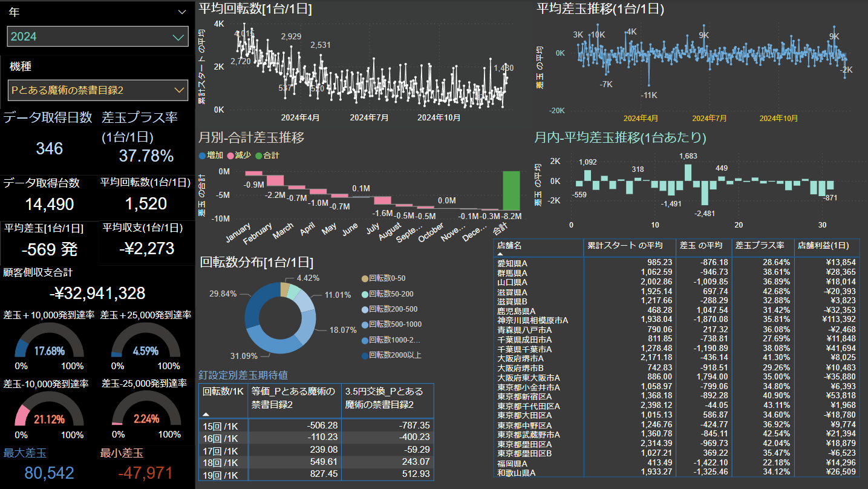This screenshot has height=489, width=868.
Task: Click the 等価_Pとある魔術の禁書目録2 column header
Action: [x=294, y=398]
